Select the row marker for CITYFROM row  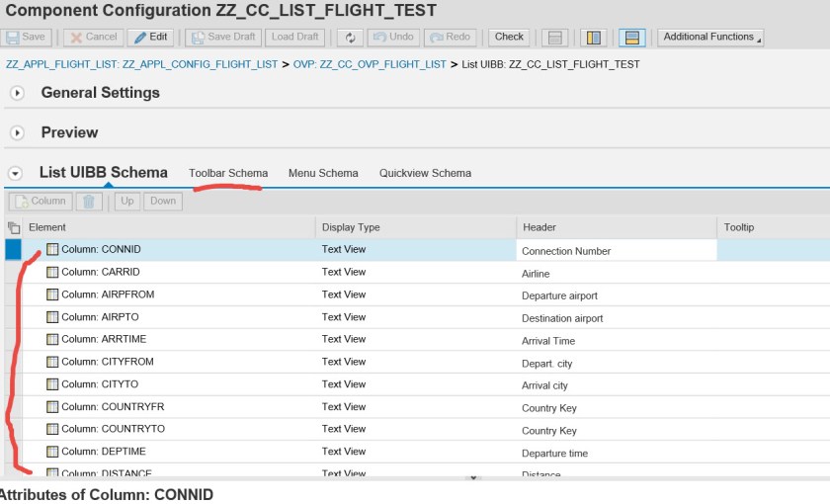pos(13,363)
